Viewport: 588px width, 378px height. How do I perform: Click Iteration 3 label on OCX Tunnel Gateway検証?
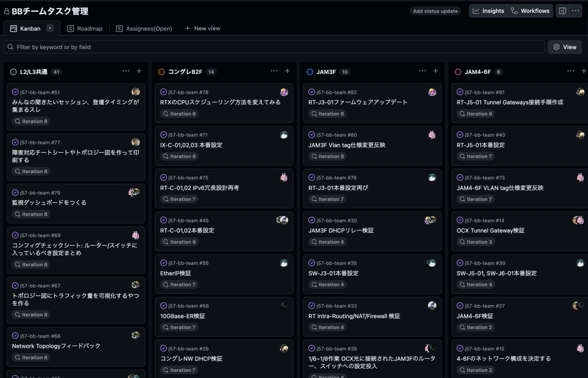476,242
